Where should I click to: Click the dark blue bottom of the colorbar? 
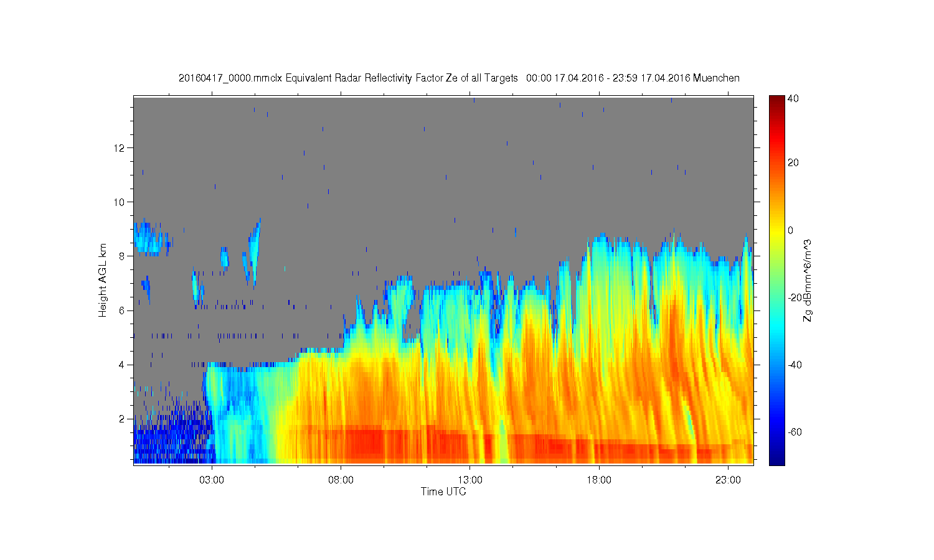point(776,460)
